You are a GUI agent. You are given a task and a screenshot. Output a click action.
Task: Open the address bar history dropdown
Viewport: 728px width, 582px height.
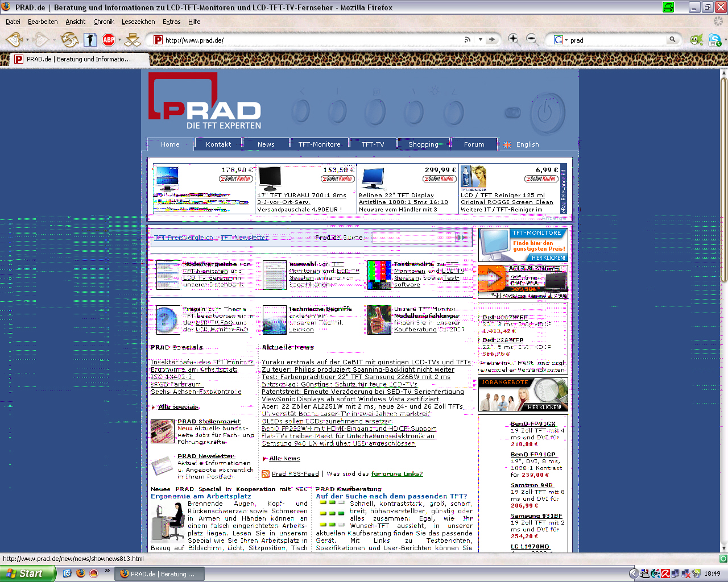coord(481,40)
